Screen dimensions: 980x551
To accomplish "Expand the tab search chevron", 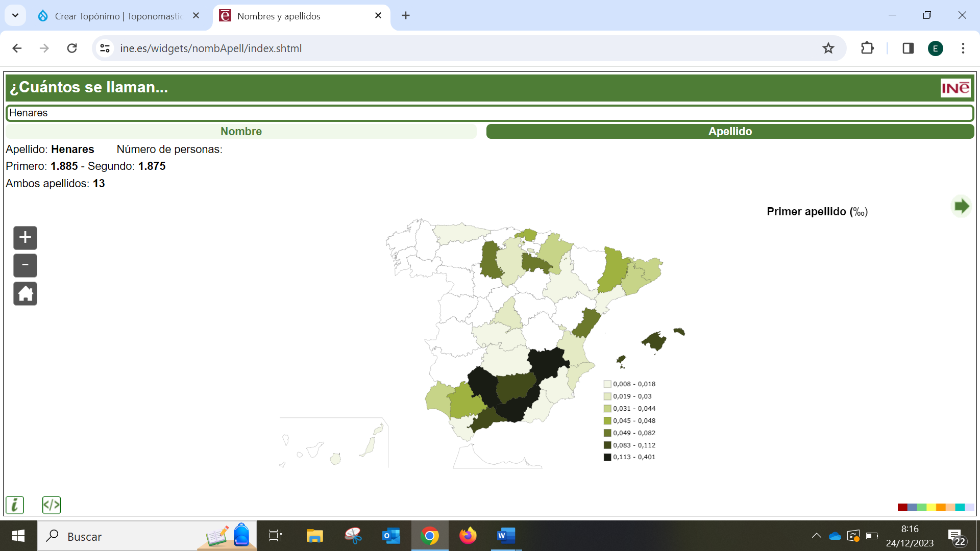I will point(15,15).
